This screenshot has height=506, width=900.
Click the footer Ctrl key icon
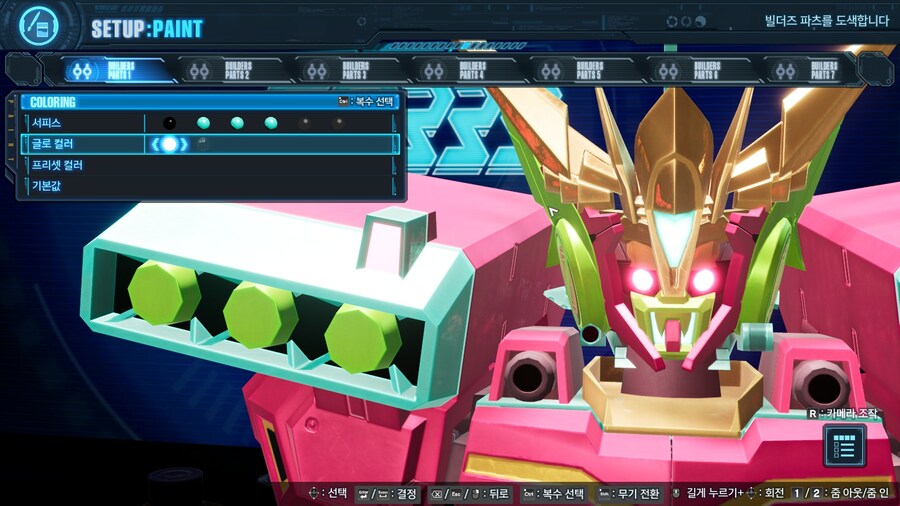point(529,494)
